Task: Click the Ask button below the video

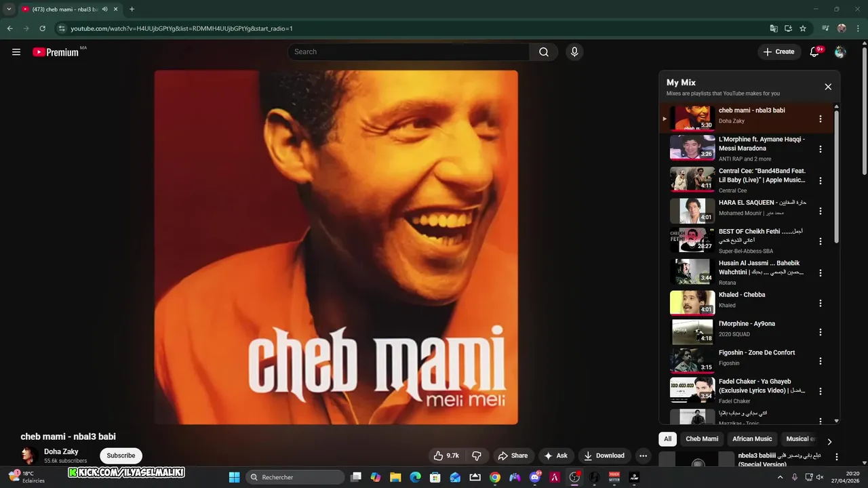Action: click(x=555, y=455)
